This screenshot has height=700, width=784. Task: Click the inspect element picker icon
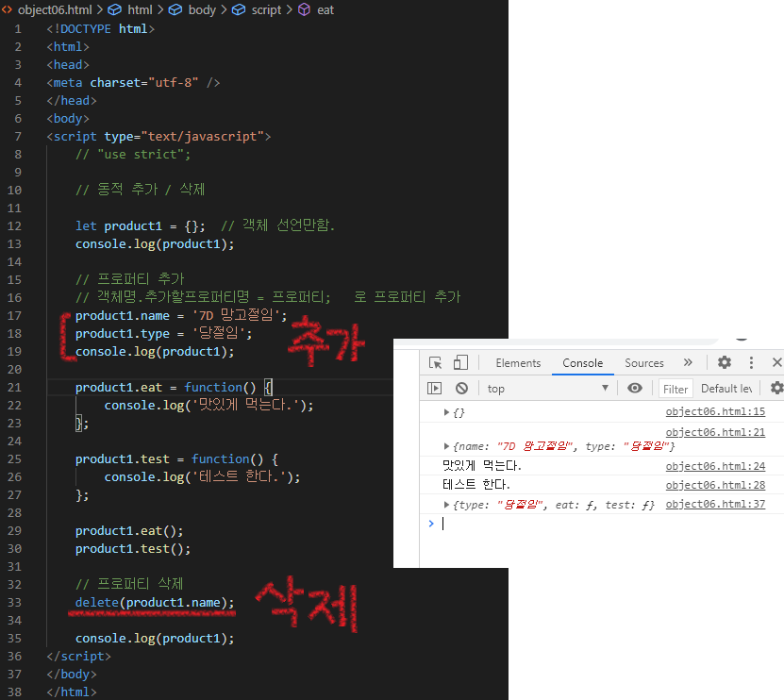click(x=436, y=362)
